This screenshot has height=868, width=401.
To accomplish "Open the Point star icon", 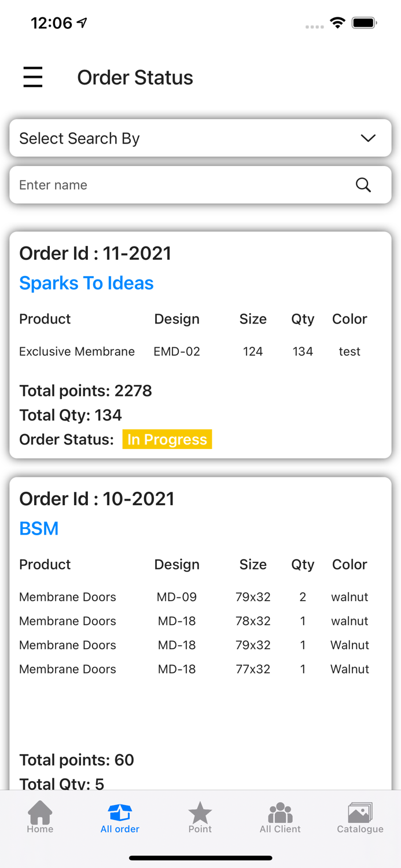I will [200, 813].
